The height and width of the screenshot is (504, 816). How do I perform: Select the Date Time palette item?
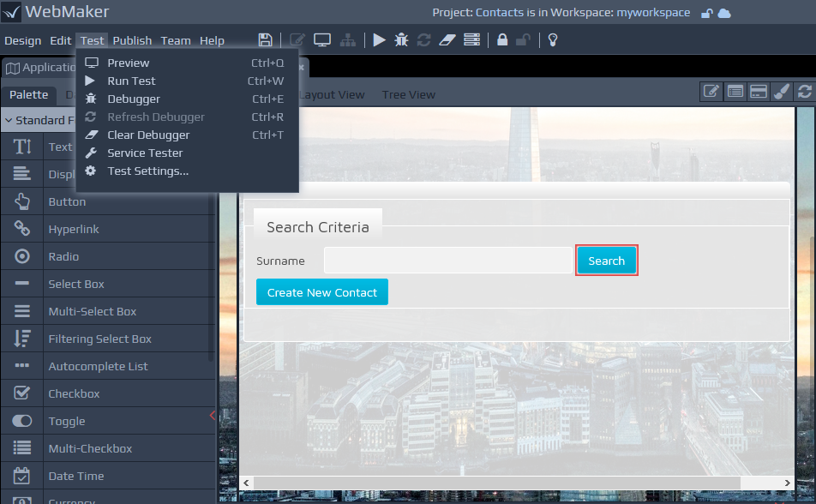click(x=108, y=476)
